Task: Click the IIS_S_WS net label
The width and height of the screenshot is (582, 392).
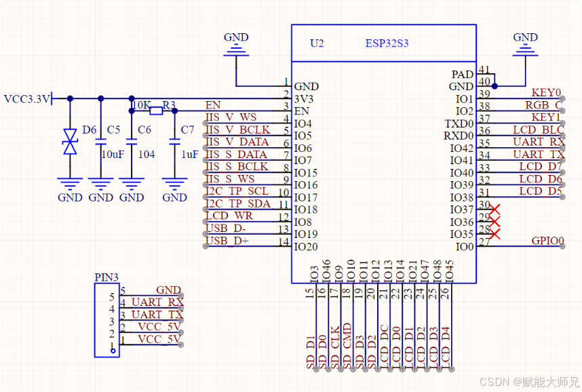Action: 230,178
